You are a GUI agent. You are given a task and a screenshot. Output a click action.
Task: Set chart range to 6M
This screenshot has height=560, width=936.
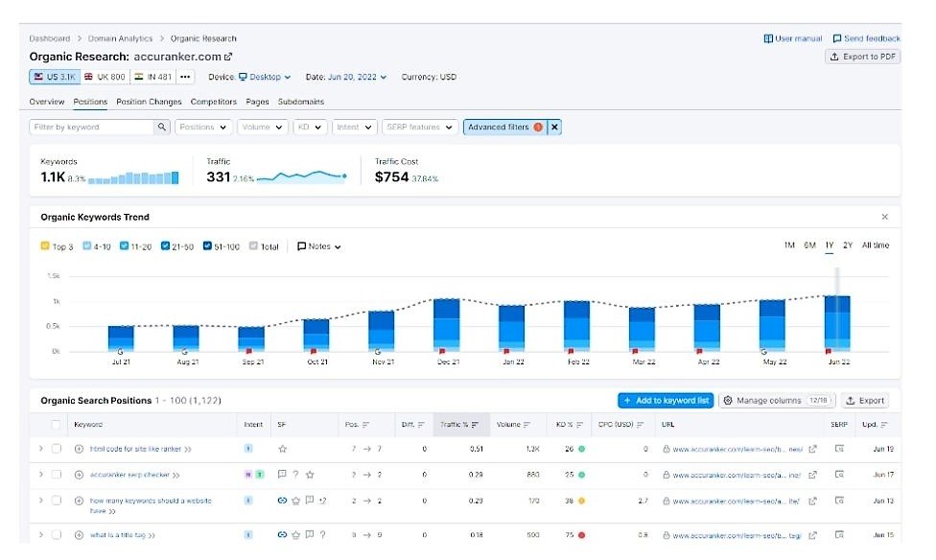coord(809,245)
